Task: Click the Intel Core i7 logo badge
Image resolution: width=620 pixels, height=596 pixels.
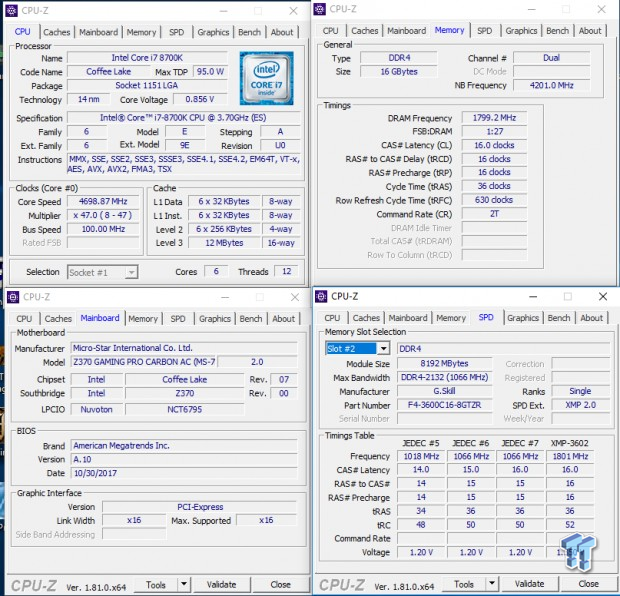Action: 267,78
